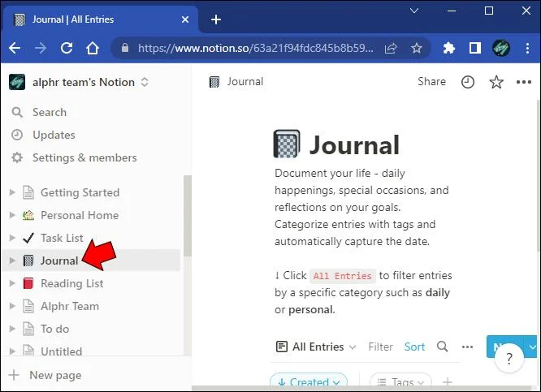
Task: Open the help question mark button
Action: coord(509,359)
